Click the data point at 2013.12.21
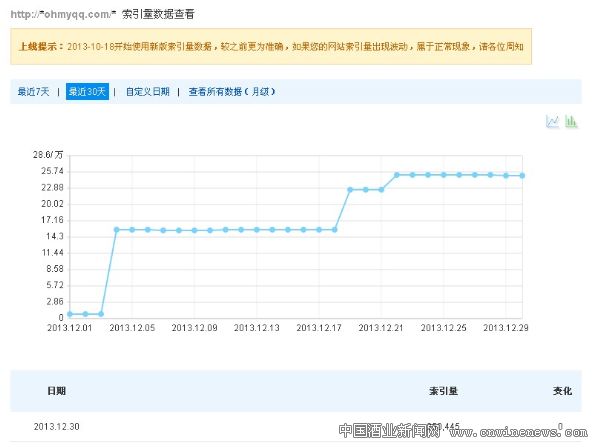Image resolution: width=600 pixels, height=448 pixels. 381,189
